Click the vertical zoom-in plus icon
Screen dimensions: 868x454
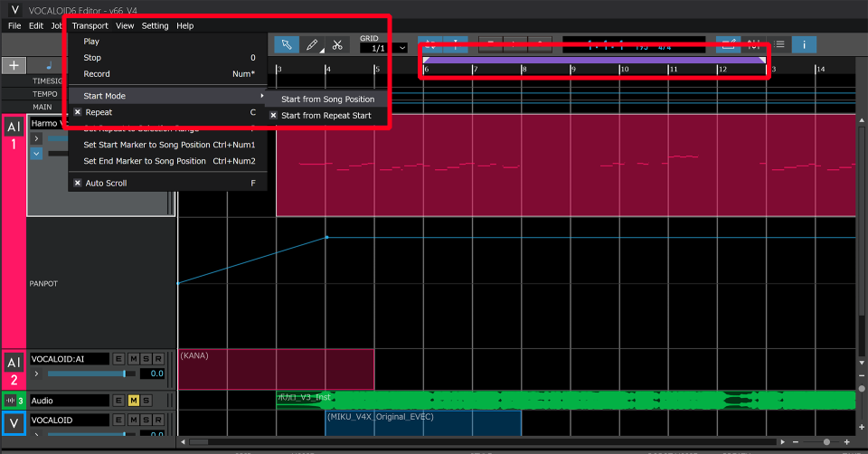point(862,427)
